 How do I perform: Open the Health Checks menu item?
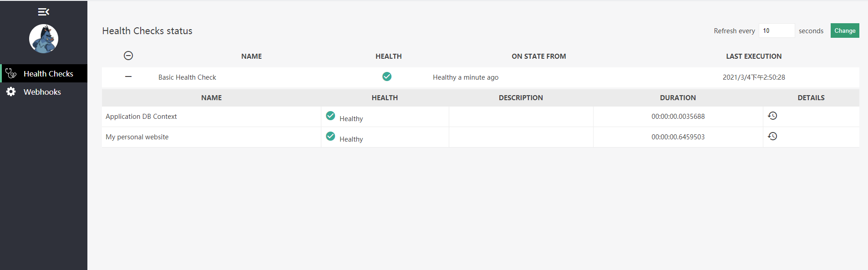(x=48, y=74)
